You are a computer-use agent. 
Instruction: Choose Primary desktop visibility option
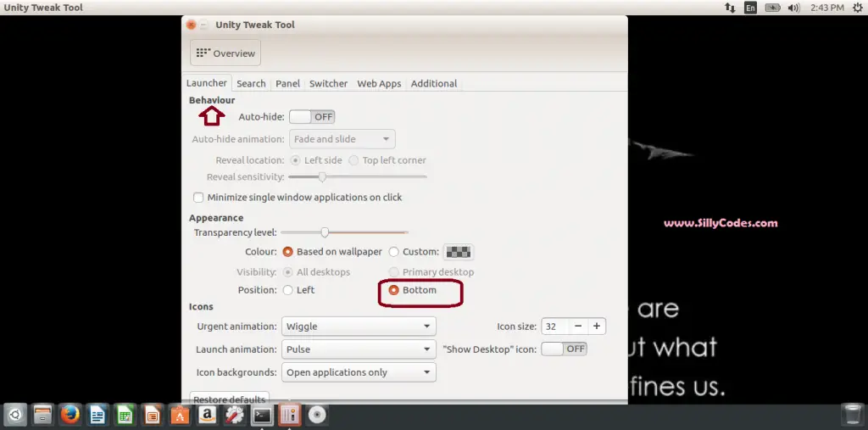pyautogui.click(x=393, y=272)
